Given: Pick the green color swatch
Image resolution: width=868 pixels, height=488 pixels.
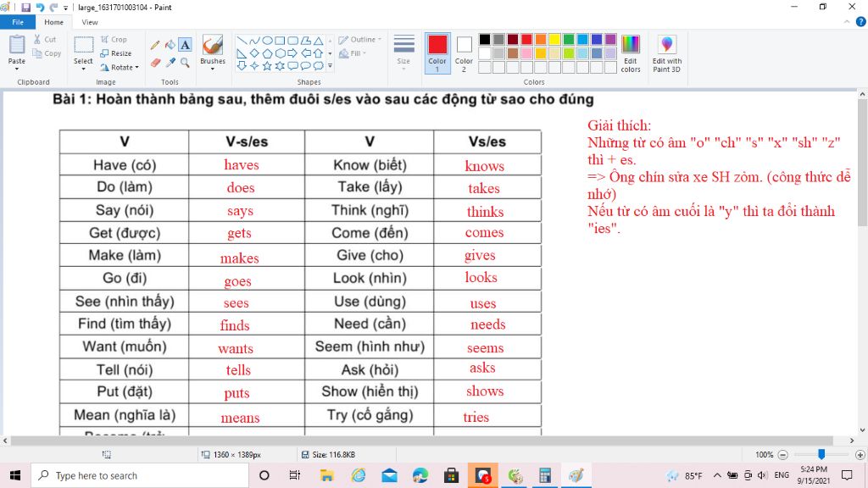Looking at the screenshot, I should click(569, 39).
